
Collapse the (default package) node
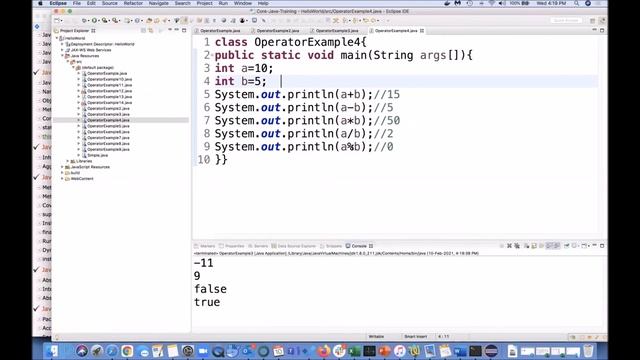[x=73, y=68]
